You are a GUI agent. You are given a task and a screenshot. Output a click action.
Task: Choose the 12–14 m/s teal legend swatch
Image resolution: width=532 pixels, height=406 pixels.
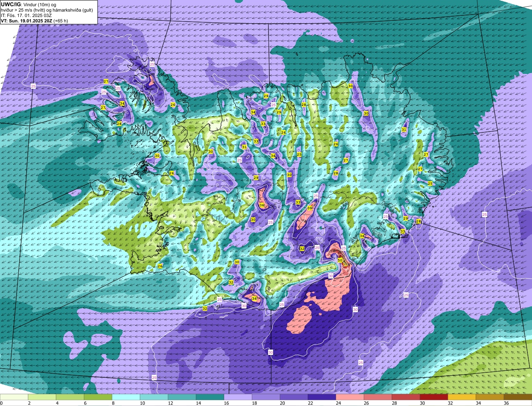tap(182, 397)
